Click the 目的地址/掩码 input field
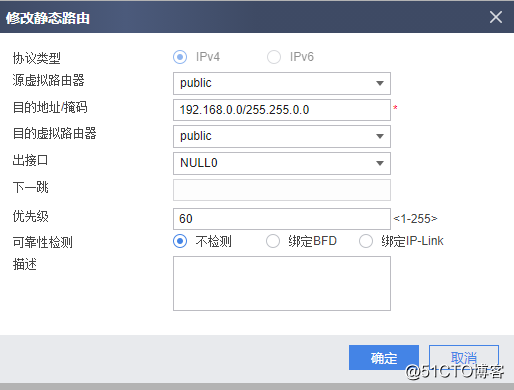Screen dimensions: 514x390 282,110
